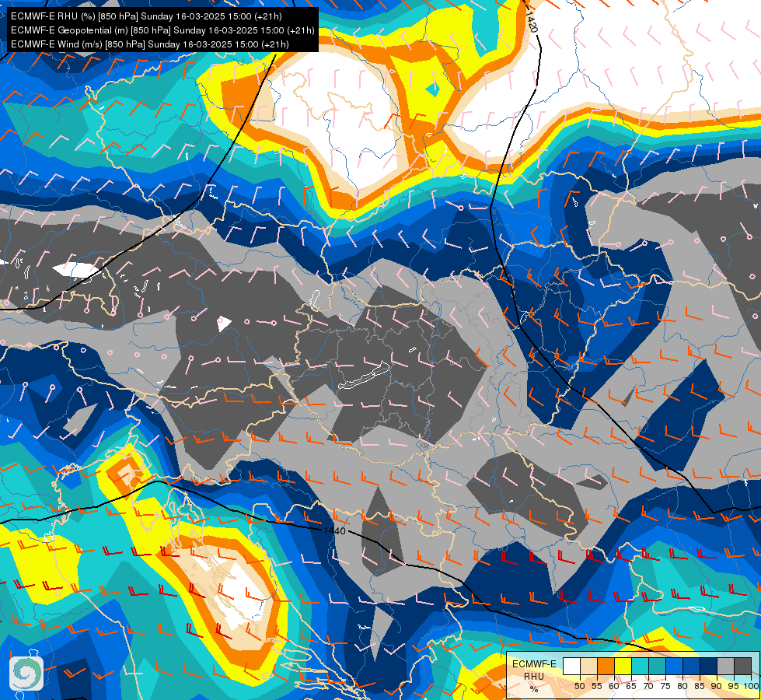Click the legend value 65

click(631, 686)
